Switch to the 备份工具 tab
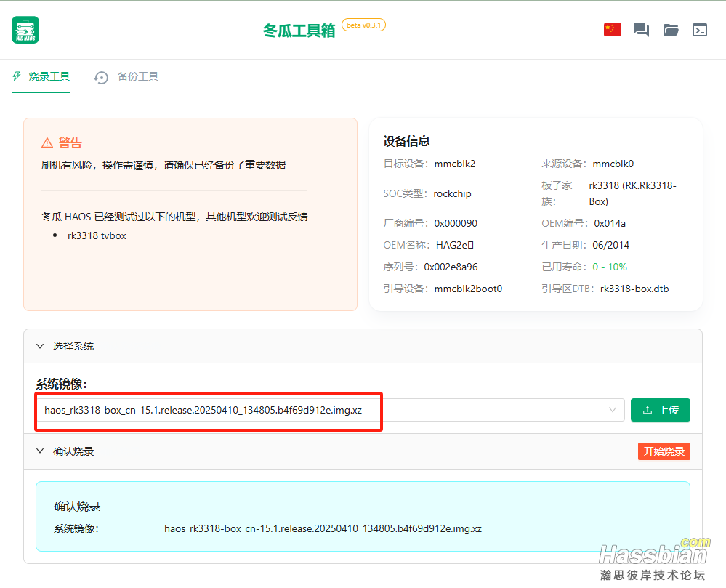The height and width of the screenshot is (588, 726). [126, 76]
